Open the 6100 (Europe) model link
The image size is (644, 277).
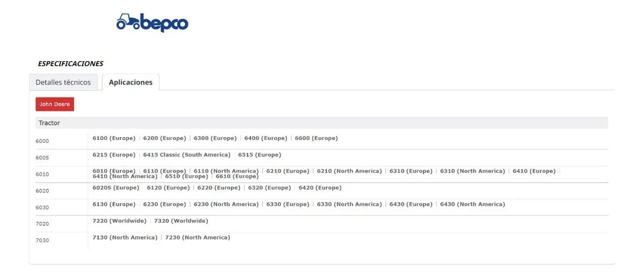tap(114, 138)
